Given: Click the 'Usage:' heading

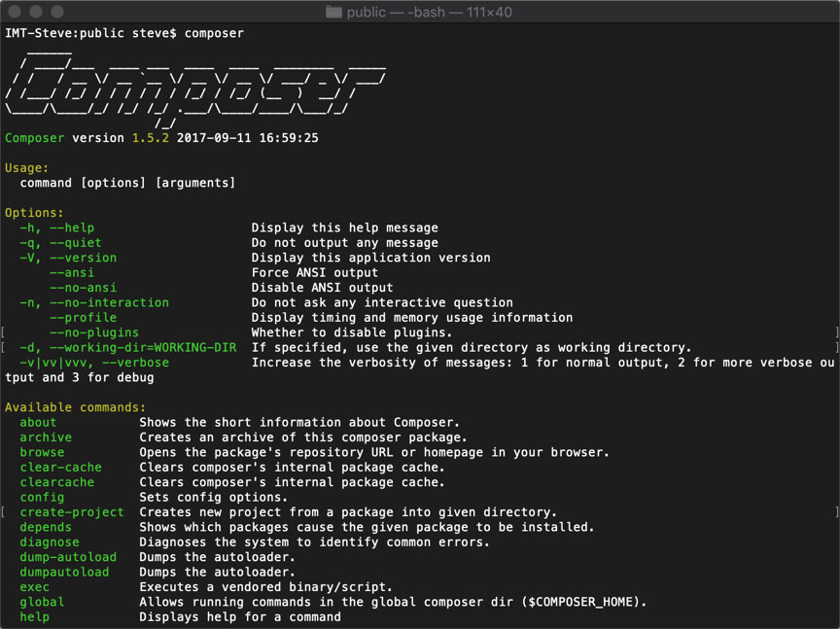Looking at the screenshot, I should [x=27, y=167].
